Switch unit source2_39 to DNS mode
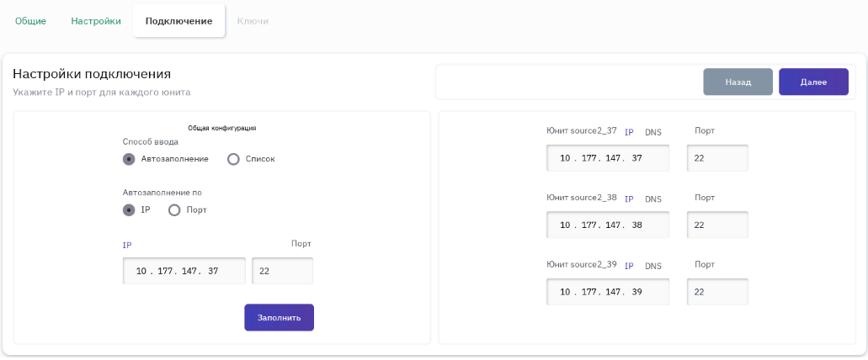The height and width of the screenshot is (360, 868). pyautogui.click(x=653, y=266)
